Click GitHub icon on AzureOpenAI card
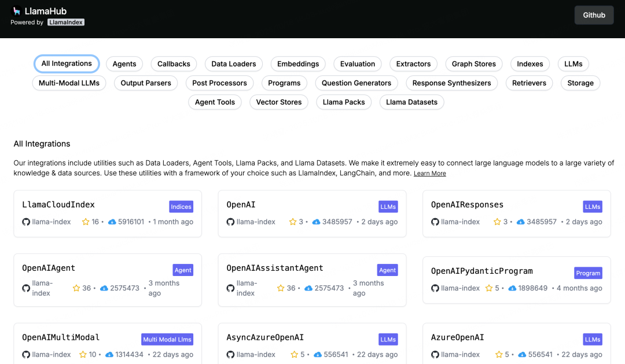The width and height of the screenshot is (625, 364). click(435, 355)
